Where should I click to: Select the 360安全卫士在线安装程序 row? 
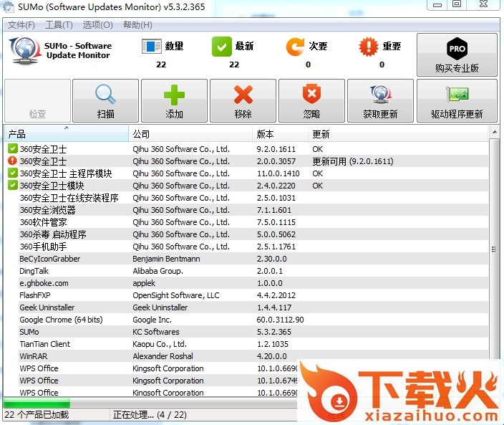pyautogui.click(x=246, y=198)
